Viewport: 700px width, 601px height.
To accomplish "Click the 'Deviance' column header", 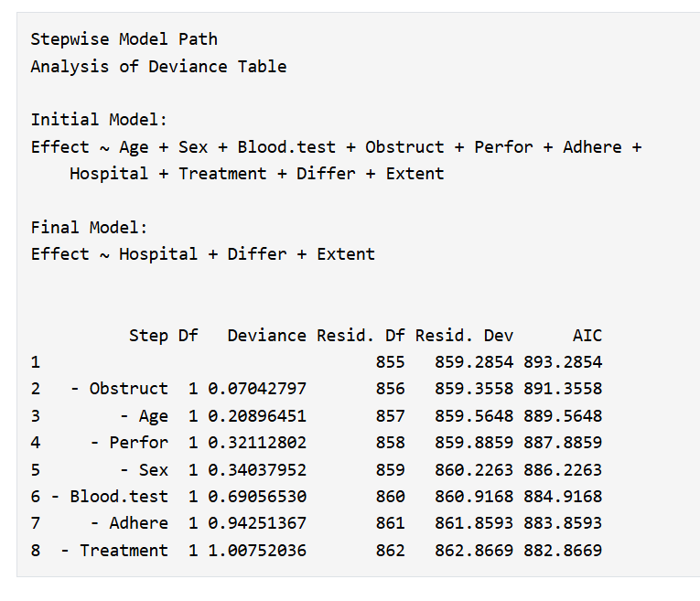I will tap(266, 336).
